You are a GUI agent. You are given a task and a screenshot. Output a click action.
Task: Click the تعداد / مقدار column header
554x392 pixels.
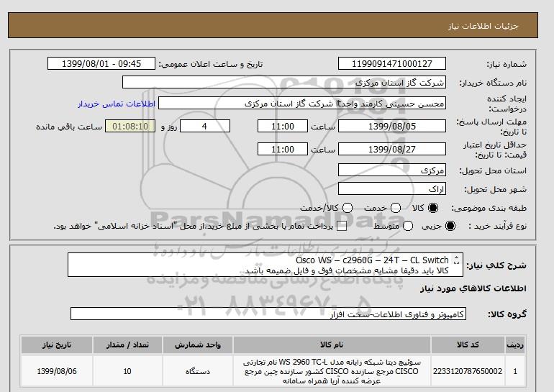pyautogui.click(x=127, y=345)
